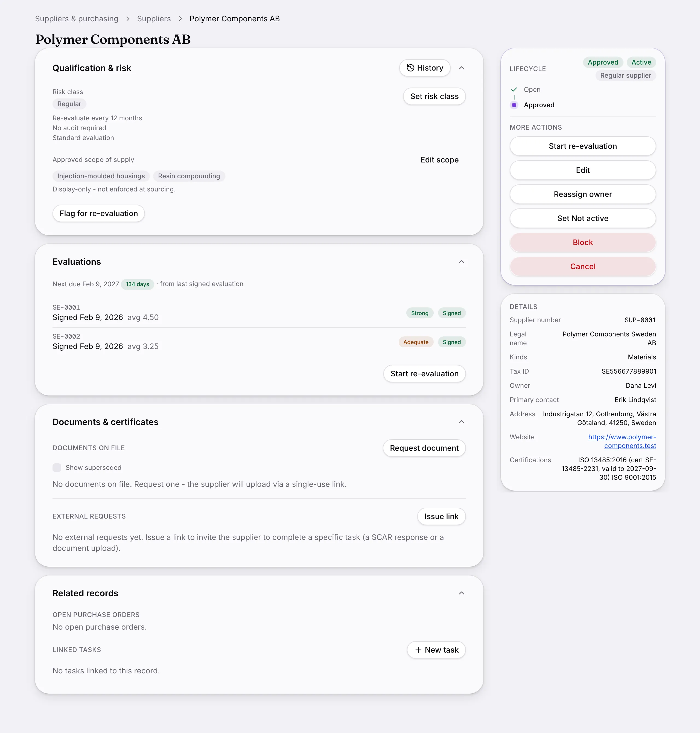The height and width of the screenshot is (733, 700).
Task: Click supplier number SUP-0001
Action: point(640,320)
